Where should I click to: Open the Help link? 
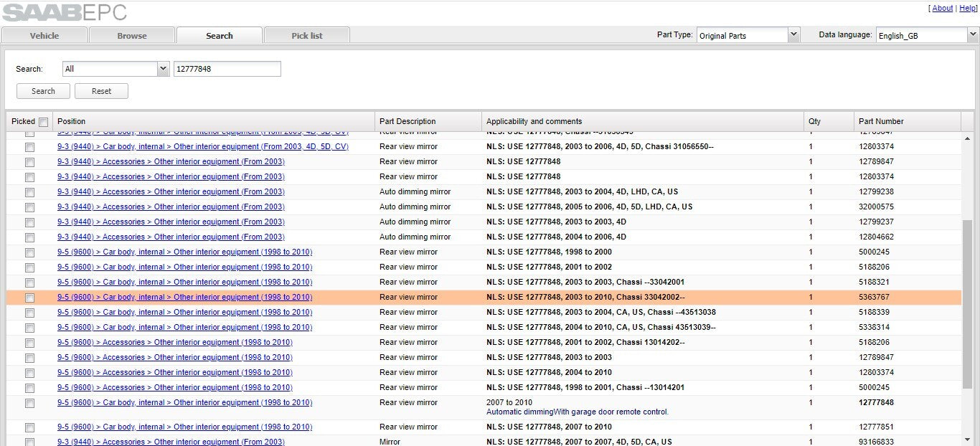click(x=968, y=9)
